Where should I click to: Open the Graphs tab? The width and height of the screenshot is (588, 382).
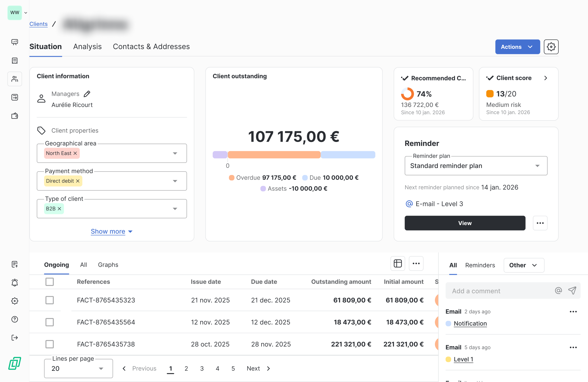108,265
